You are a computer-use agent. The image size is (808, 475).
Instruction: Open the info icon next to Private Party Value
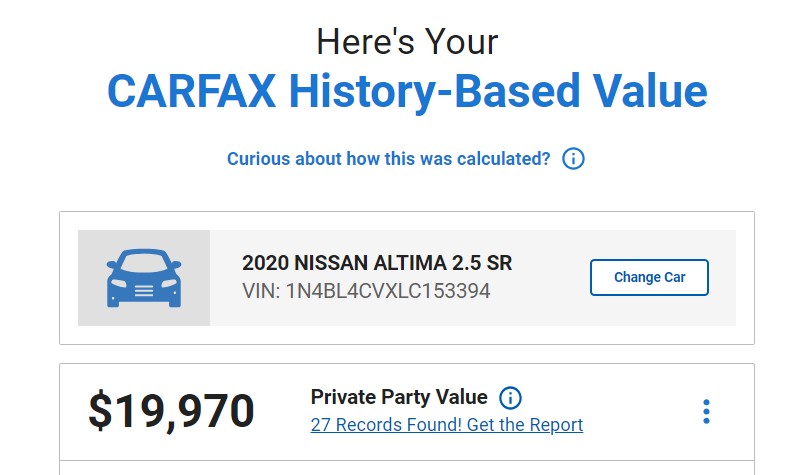pos(510,398)
